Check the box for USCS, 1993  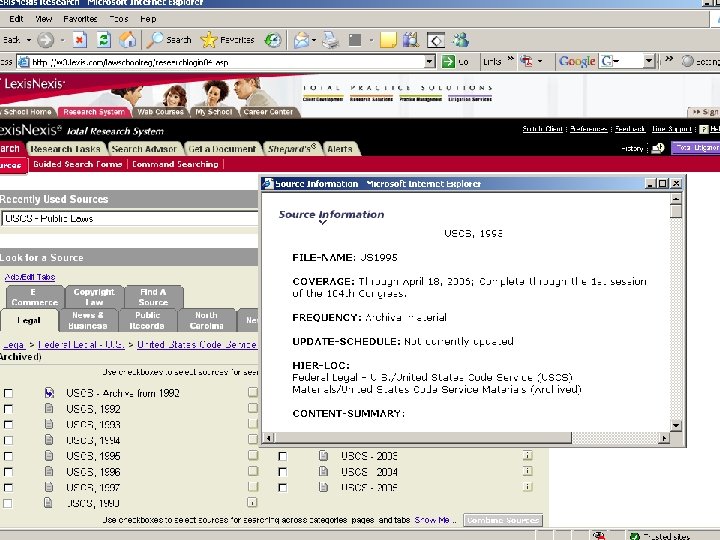tap(8, 425)
